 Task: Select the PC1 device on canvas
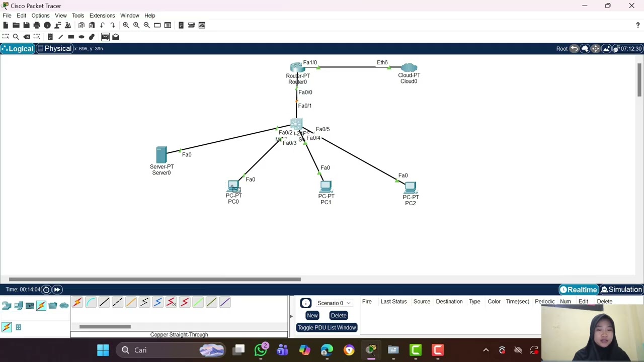[326, 187]
